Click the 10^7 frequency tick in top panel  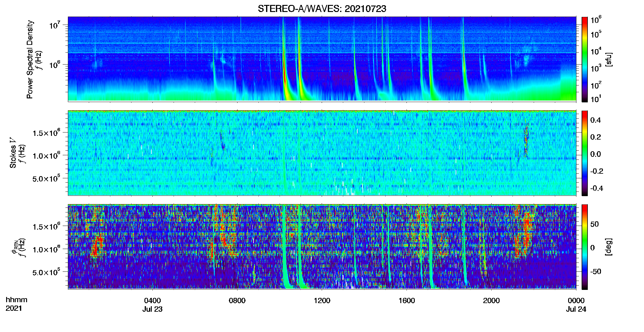pos(54,25)
